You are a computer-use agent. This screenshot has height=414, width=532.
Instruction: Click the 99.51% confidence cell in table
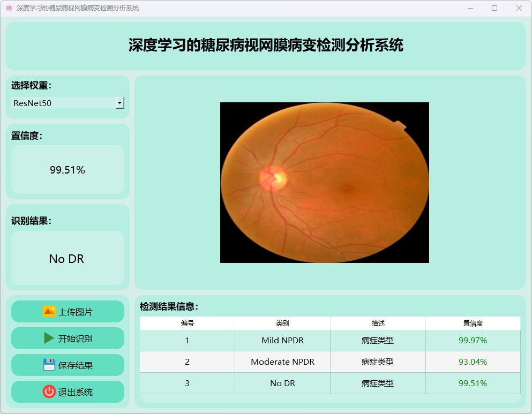click(x=473, y=383)
